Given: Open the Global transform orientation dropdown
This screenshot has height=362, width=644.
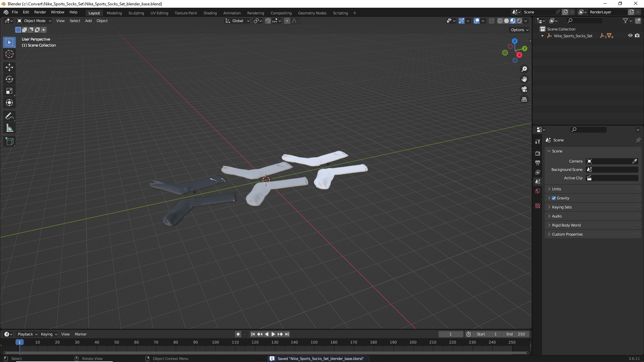Looking at the screenshot, I should pos(237,21).
